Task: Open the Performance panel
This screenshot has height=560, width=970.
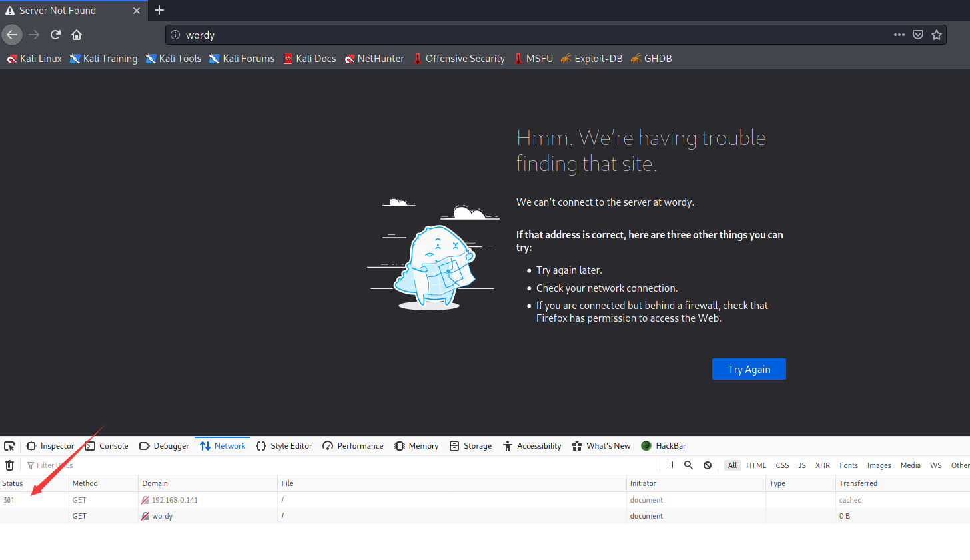Action: tap(353, 446)
